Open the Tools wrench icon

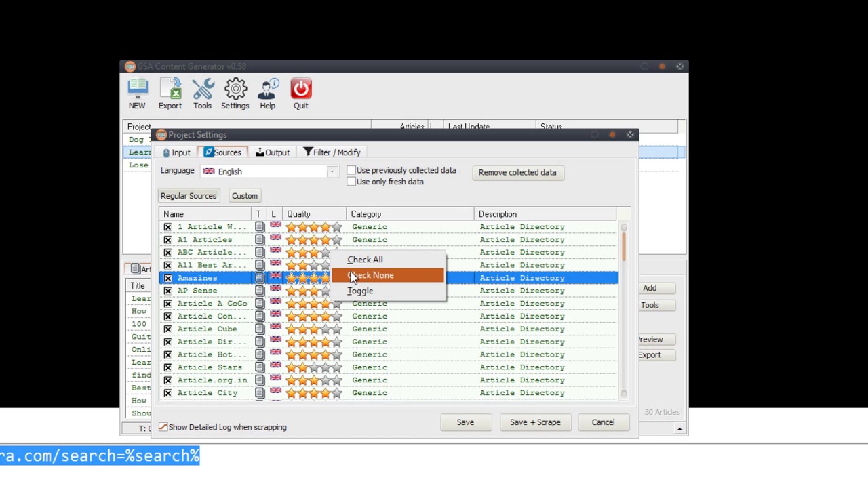203,94
